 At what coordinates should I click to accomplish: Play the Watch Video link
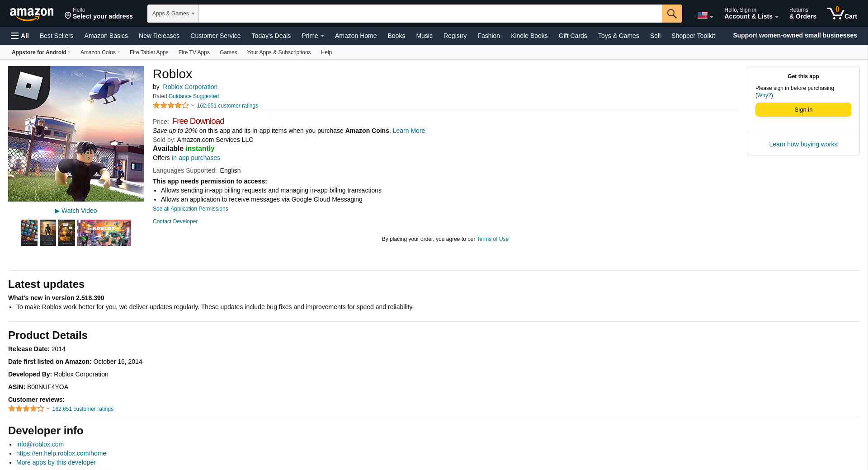(76, 211)
